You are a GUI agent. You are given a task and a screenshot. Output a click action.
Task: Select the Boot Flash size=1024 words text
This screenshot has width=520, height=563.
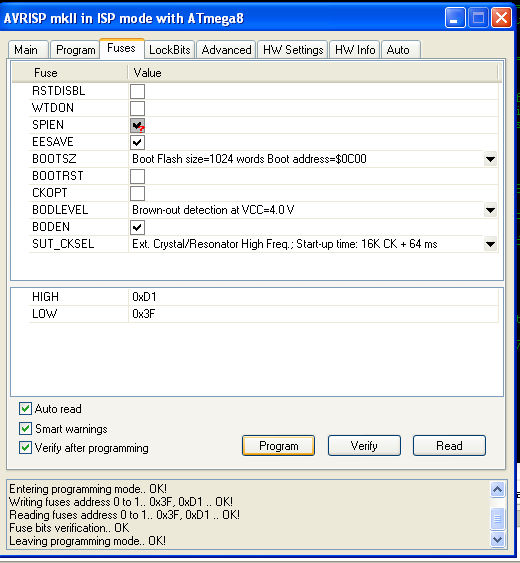coord(249,159)
